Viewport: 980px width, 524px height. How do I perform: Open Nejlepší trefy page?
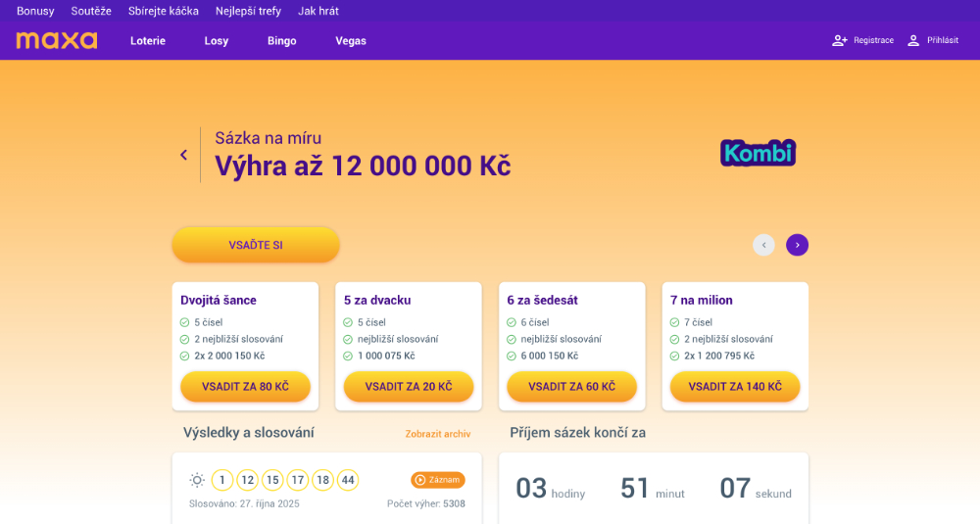coord(248,11)
